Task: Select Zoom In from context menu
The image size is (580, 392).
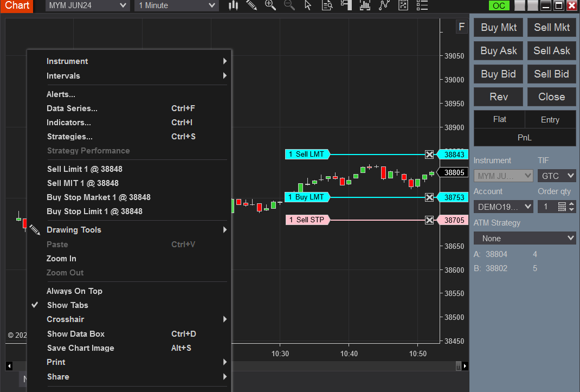Action: 130,259
